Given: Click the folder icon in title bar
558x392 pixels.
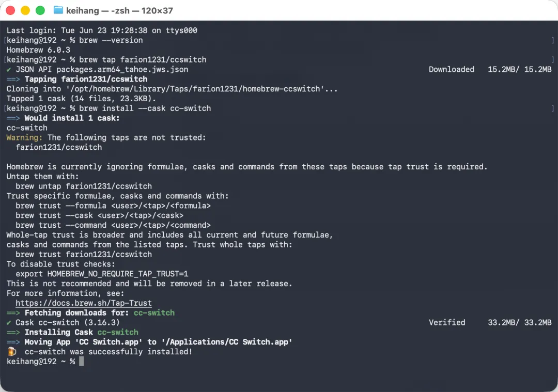Looking at the screenshot, I should (x=58, y=10).
